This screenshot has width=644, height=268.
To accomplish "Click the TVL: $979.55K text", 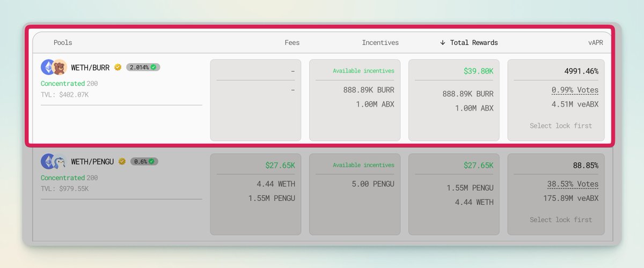I will coord(65,189).
